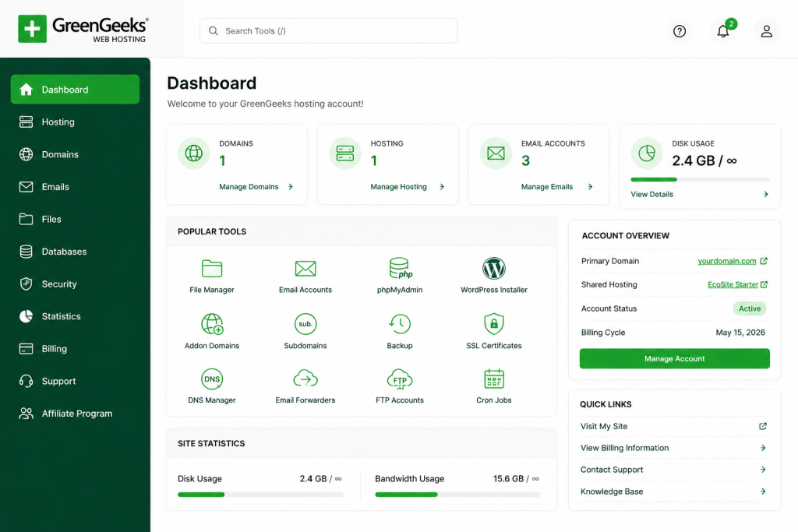
Task: Click the globe icon in Domains card
Action: [x=193, y=153]
